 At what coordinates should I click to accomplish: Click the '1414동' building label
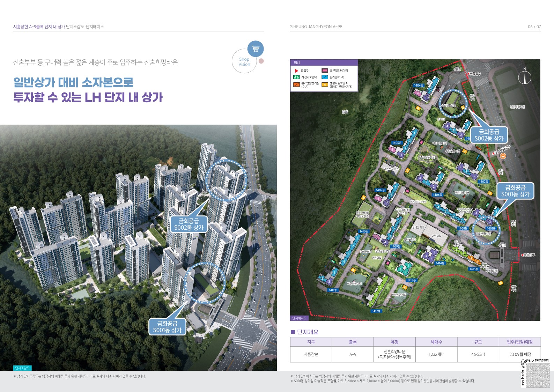[x=440, y=263]
